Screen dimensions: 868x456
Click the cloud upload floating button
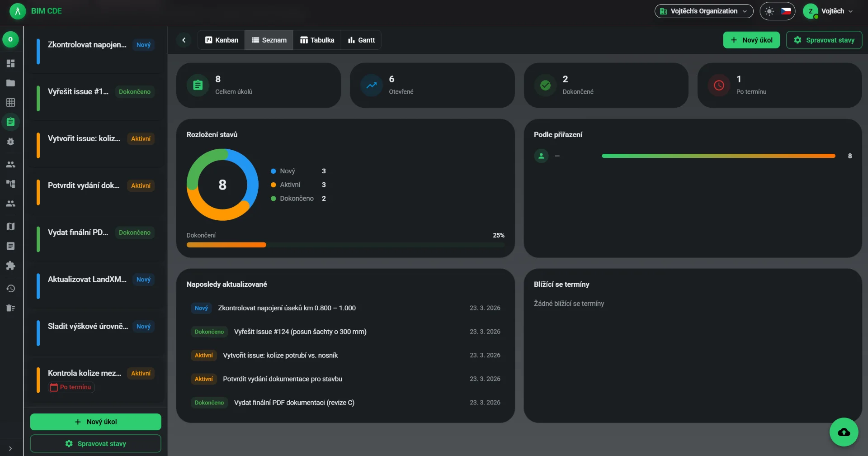click(844, 432)
